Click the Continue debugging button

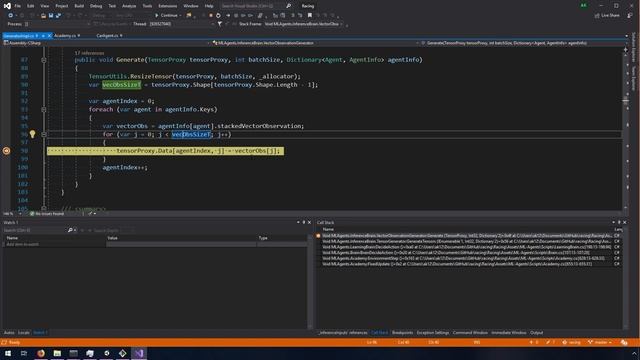tap(166, 16)
